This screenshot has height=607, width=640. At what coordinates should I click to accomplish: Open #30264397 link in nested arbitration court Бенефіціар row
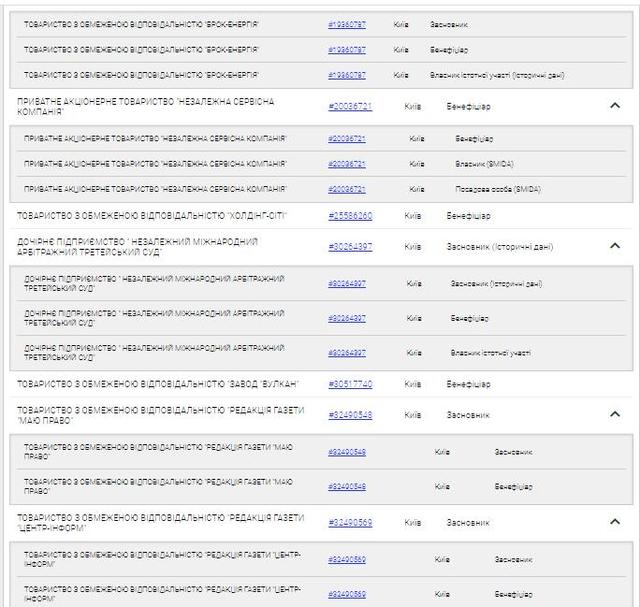(x=347, y=318)
